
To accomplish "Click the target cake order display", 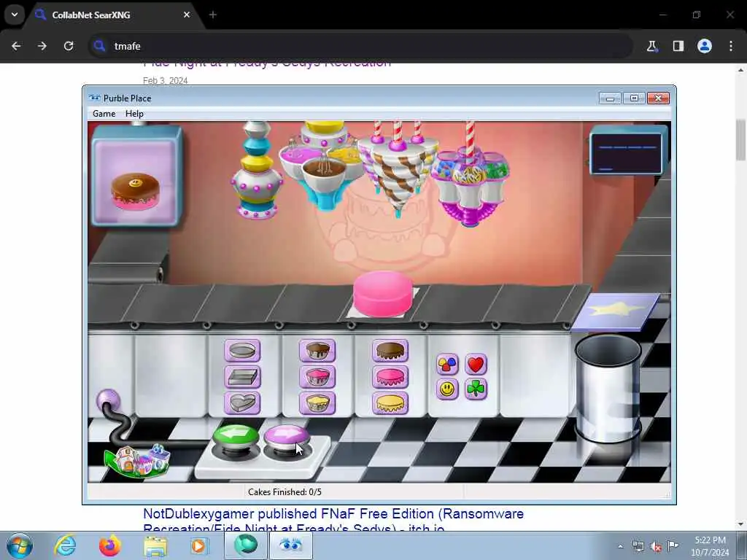I will [x=136, y=176].
